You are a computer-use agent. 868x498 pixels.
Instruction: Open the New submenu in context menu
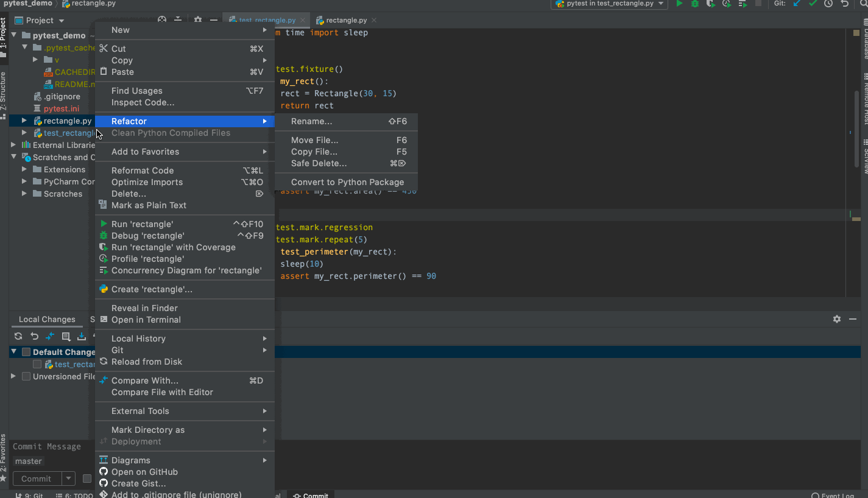click(185, 30)
